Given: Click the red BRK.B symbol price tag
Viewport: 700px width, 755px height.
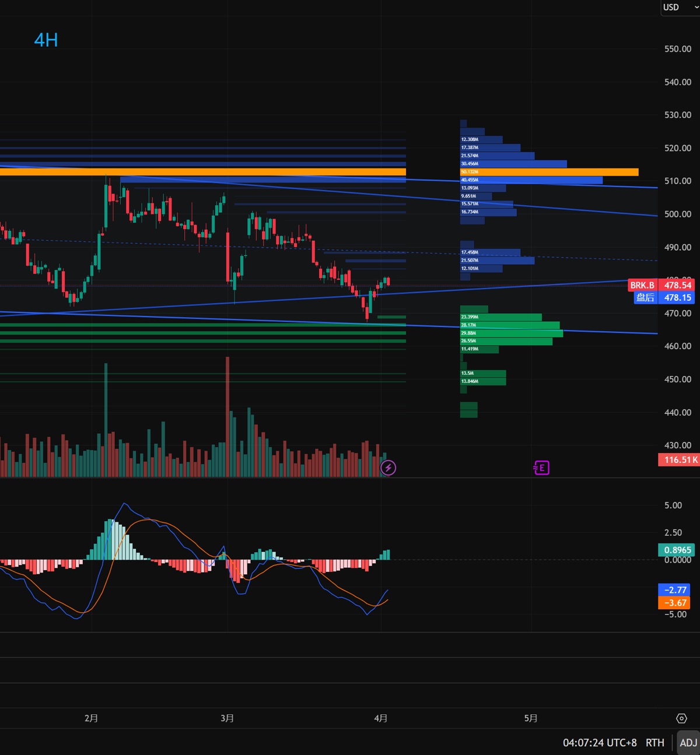Looking at the screenshot, I should (642, 285).
